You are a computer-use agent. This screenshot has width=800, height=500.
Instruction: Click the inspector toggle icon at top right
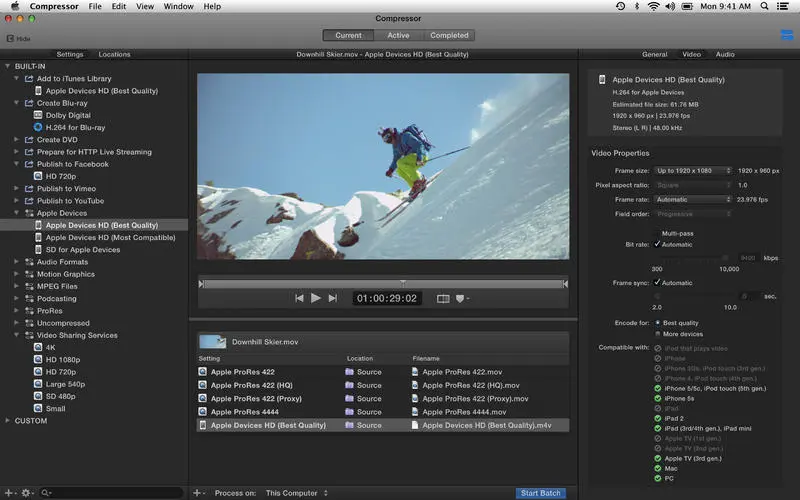tap(786, 37)
